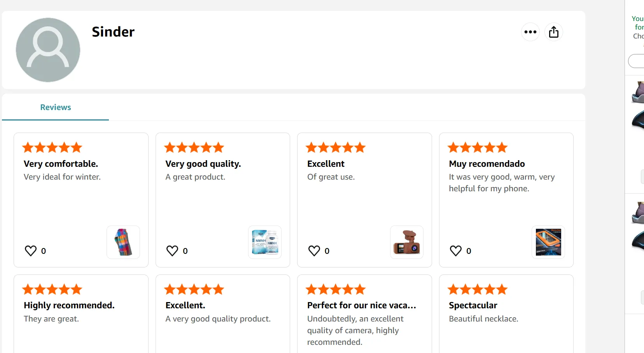Select the Reviews tab
Viewport: 644px width, 353px height.
tap(56, 107)
